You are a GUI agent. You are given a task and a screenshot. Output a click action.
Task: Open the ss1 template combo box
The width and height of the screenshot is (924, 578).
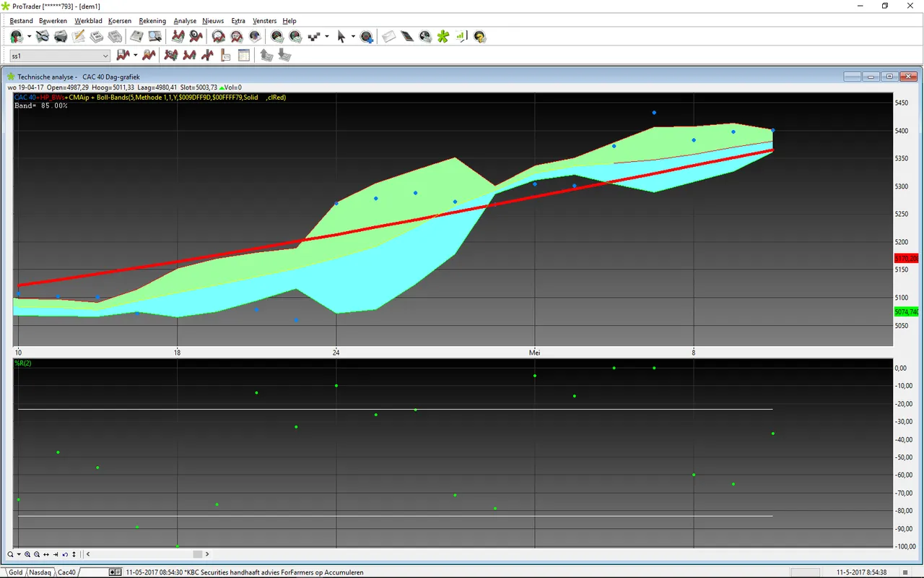(x=60, y=56)
